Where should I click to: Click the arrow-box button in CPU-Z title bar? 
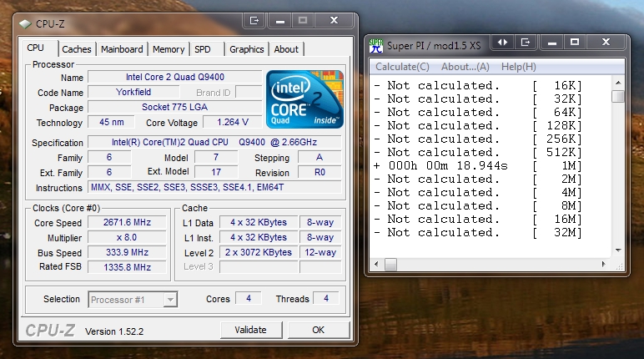coord(254,21)
